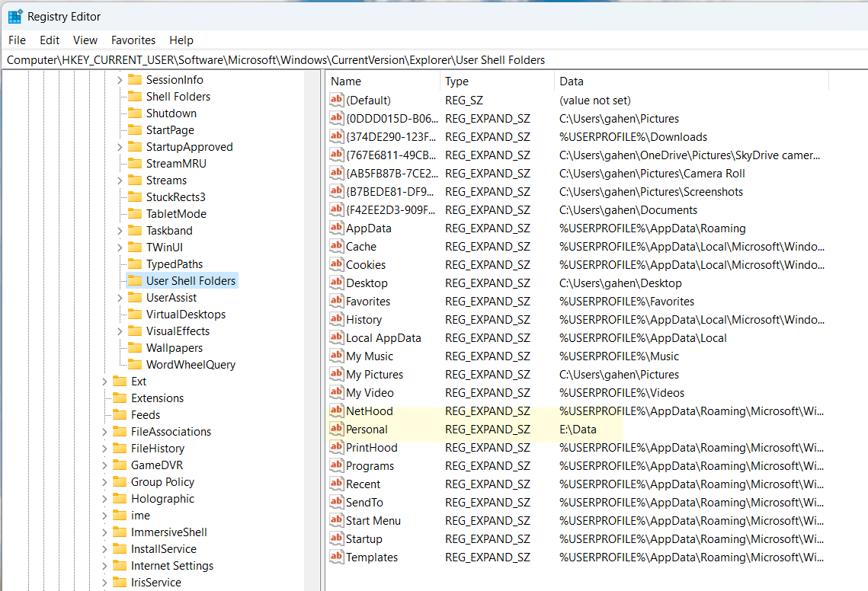Screen dimensions: 868x591
Task: Open the Favorites menu
Action: [x=133, y=40]
